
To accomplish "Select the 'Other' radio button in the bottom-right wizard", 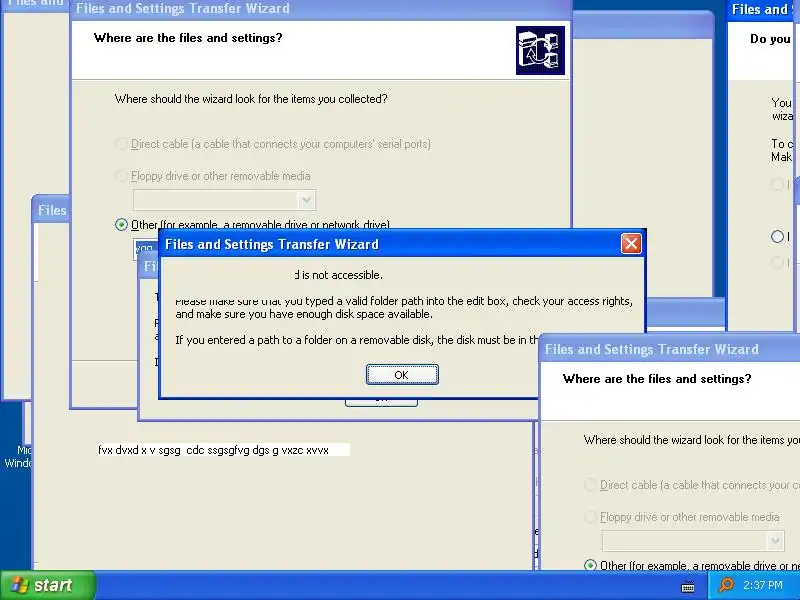I will tap(590, 565).
